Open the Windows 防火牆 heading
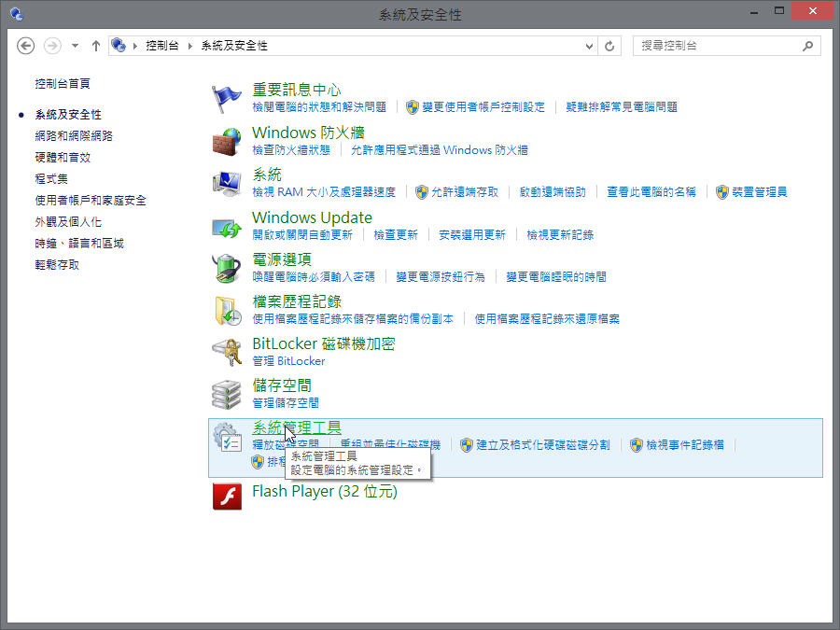 pyautogui.click(x=309, y=132)
